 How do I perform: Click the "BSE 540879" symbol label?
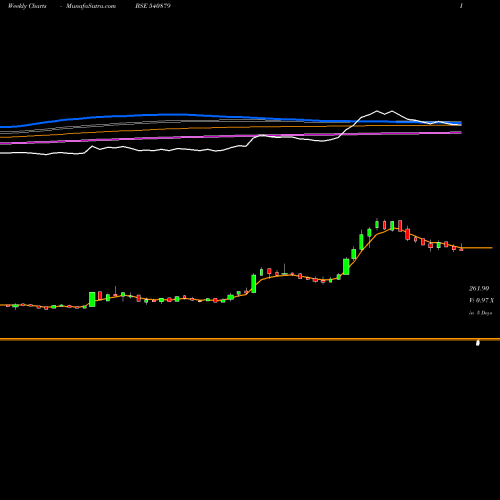[x=153, y=6]
